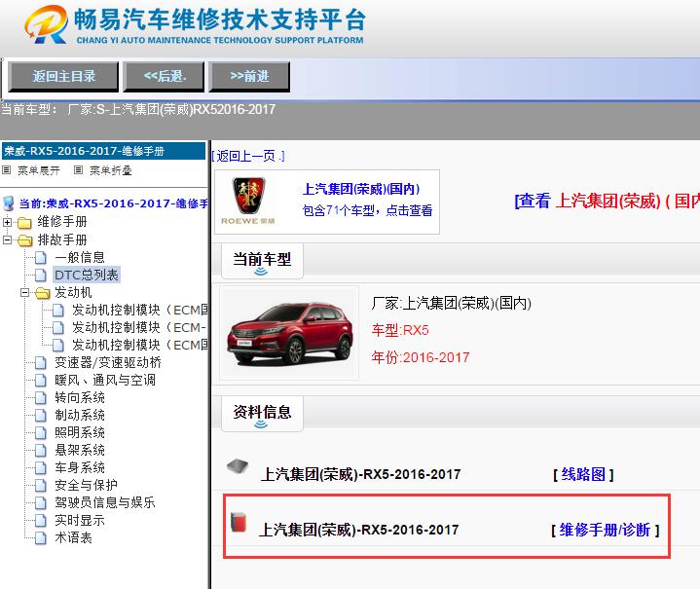
Task: Click the red book icon beside 维修手册/诊断 row
Action: point(239,523)
